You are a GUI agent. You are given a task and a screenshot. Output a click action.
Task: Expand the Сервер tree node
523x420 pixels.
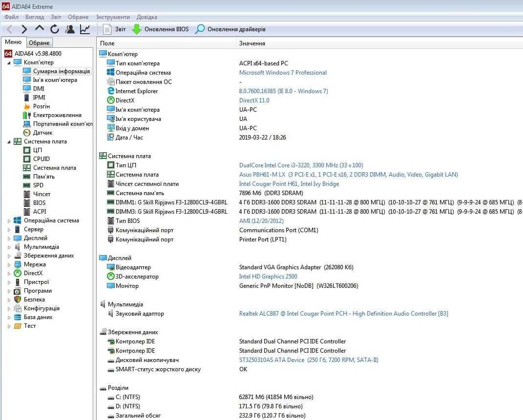pos(9,229)
